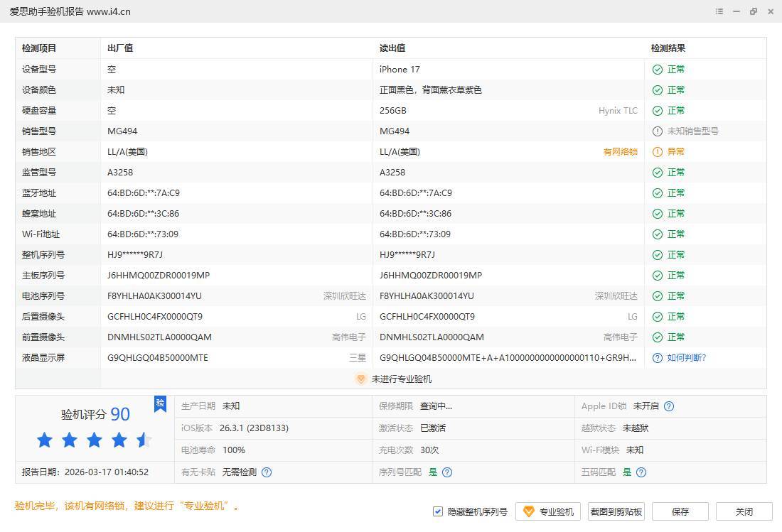
Task: Save the report with 保存 button
Action: click(x=680, y=511)
